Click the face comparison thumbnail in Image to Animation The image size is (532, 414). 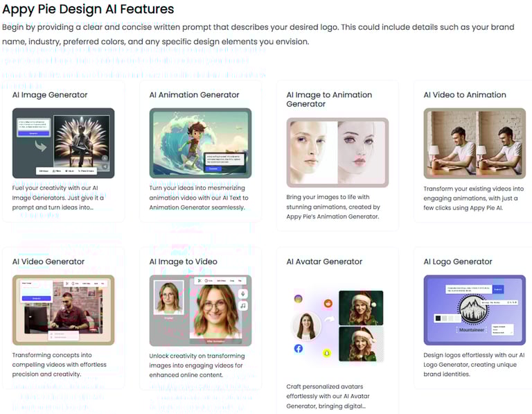click(337, 152)
